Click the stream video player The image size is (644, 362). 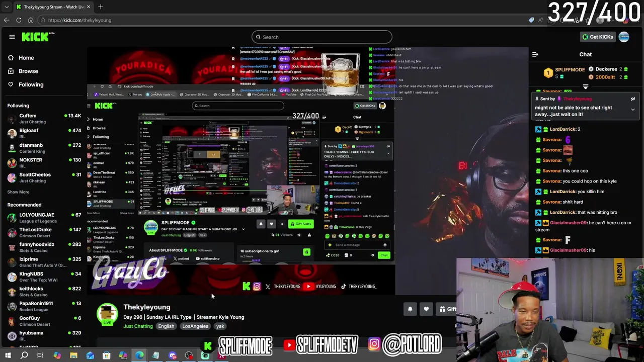(x=307, y=171)
